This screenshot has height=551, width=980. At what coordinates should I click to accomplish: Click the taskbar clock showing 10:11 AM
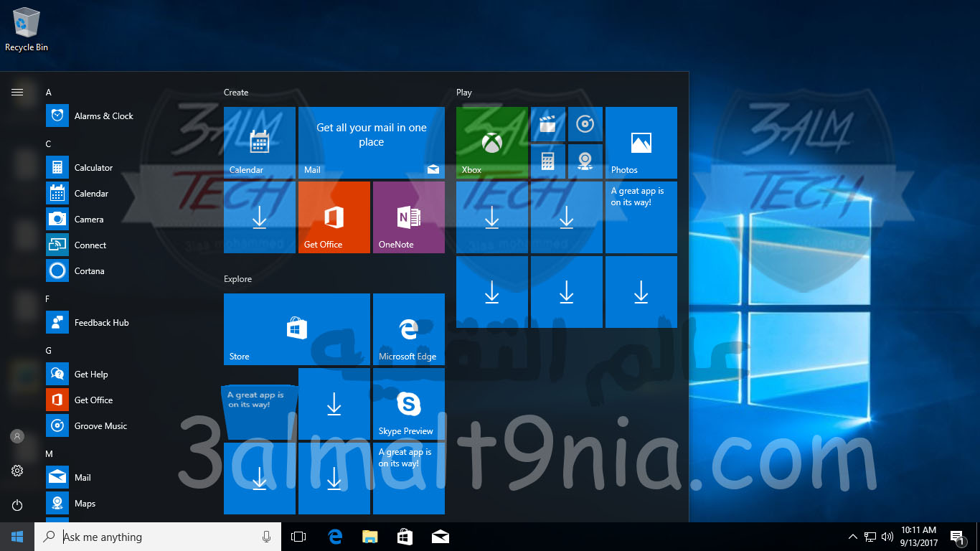point(919,537)
